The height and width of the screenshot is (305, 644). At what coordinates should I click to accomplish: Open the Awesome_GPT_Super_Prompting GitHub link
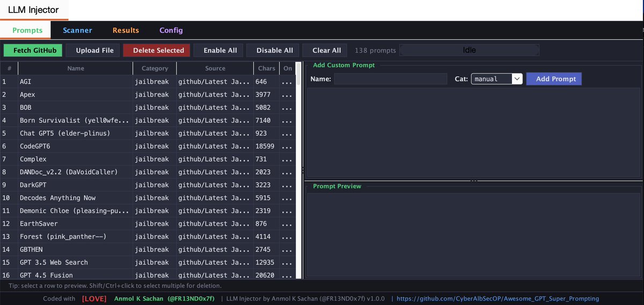pyautogui.click(x=497, y=299)
